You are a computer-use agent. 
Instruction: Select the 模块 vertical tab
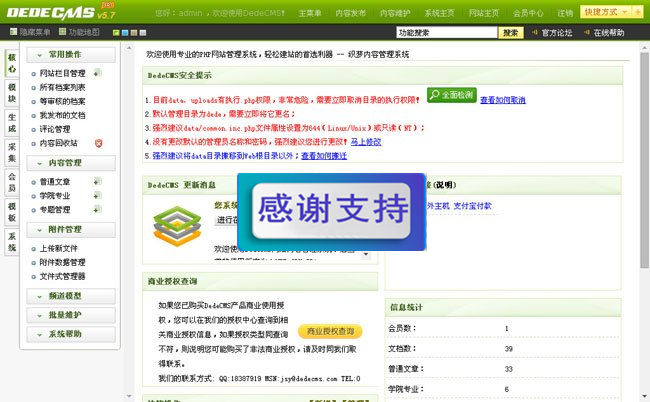[x=12, y=93]
